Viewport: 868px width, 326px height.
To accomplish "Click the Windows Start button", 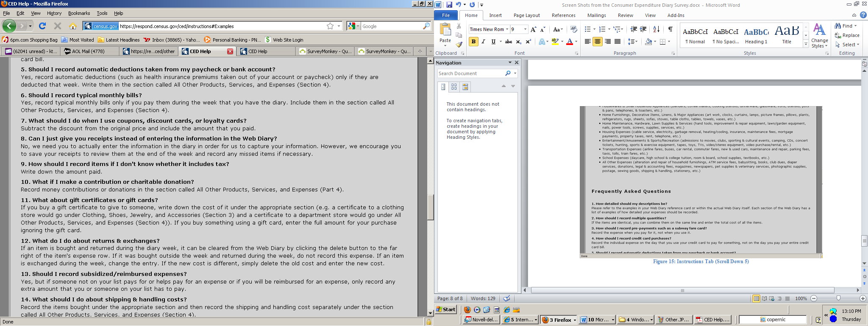I will (x=446, y=309).
